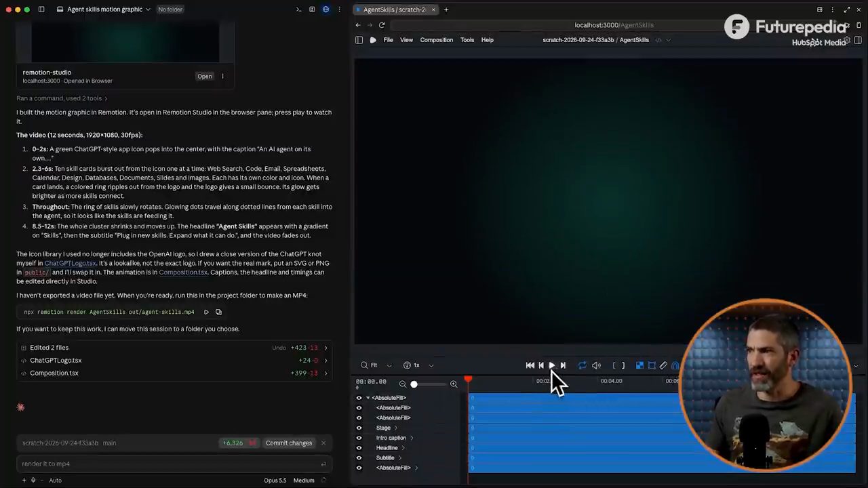Click the timeline zoom slider handle

[x=414, y=384]
